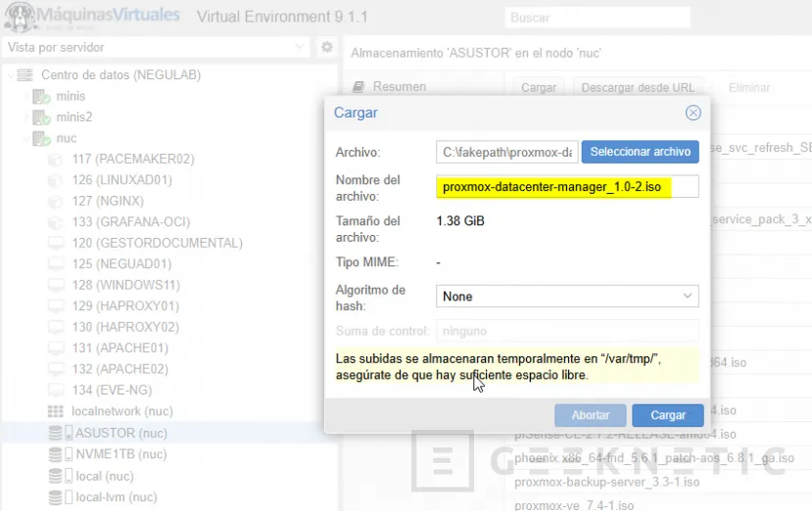The height and width of the screenshot is (511, 812).
Task: Click the container icon for 126 (LINUXAD01)
Action: click(56, 180)
